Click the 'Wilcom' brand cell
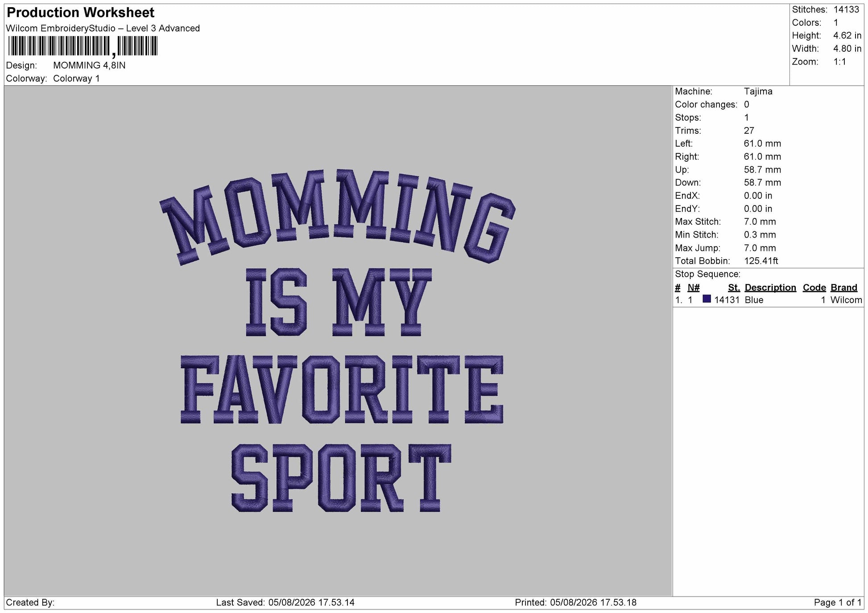 point(846,300)
